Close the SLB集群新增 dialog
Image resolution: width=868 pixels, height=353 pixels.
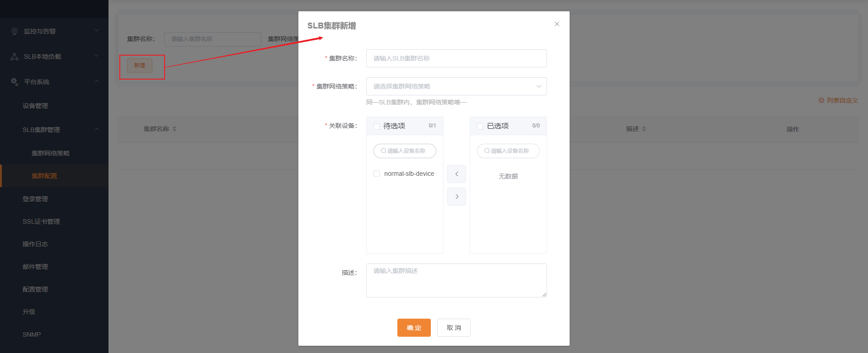(x=557, y=24)
